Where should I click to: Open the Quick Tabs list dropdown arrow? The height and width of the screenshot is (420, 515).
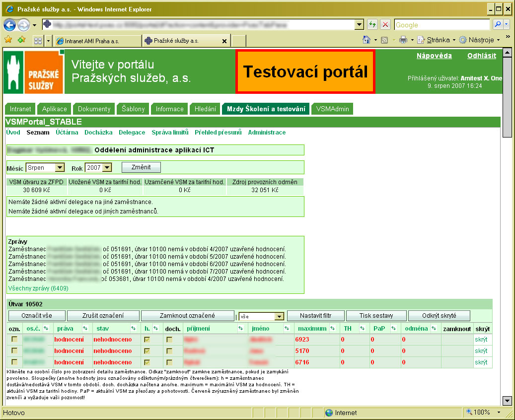click(48, 41)
